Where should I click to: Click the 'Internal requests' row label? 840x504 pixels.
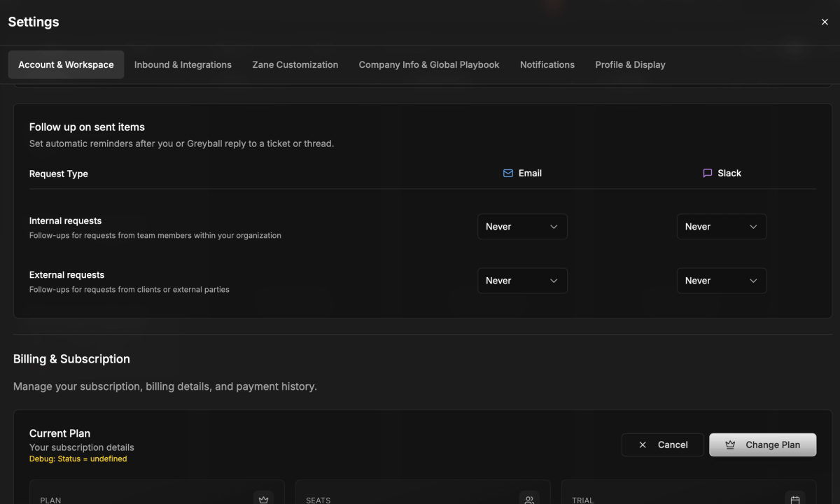(65, 220)
